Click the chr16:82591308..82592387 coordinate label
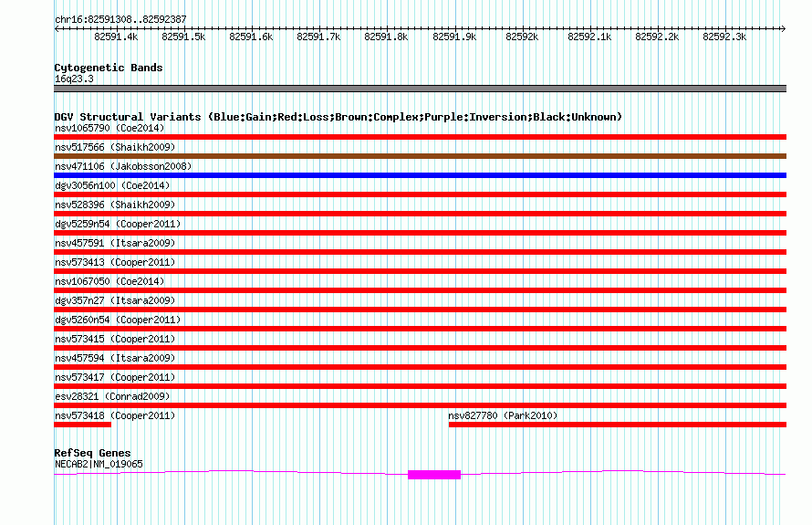Viewport: 812px width, 525px height. 120,19
